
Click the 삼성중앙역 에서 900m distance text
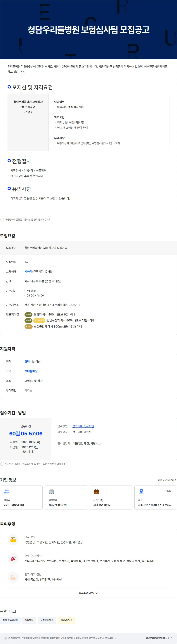coord(58,326)
